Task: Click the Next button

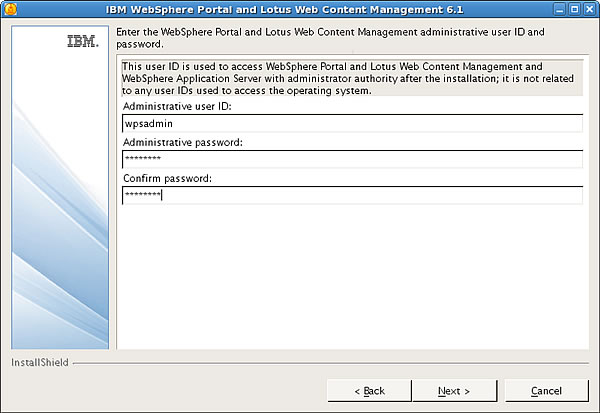Action: [455, 391]
